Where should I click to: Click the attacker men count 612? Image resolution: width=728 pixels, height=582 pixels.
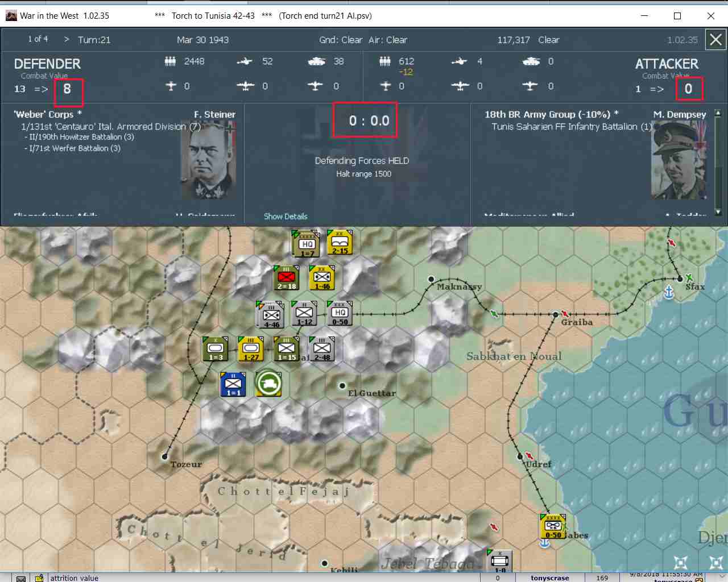pyautogui.click(x=407, y=61)
